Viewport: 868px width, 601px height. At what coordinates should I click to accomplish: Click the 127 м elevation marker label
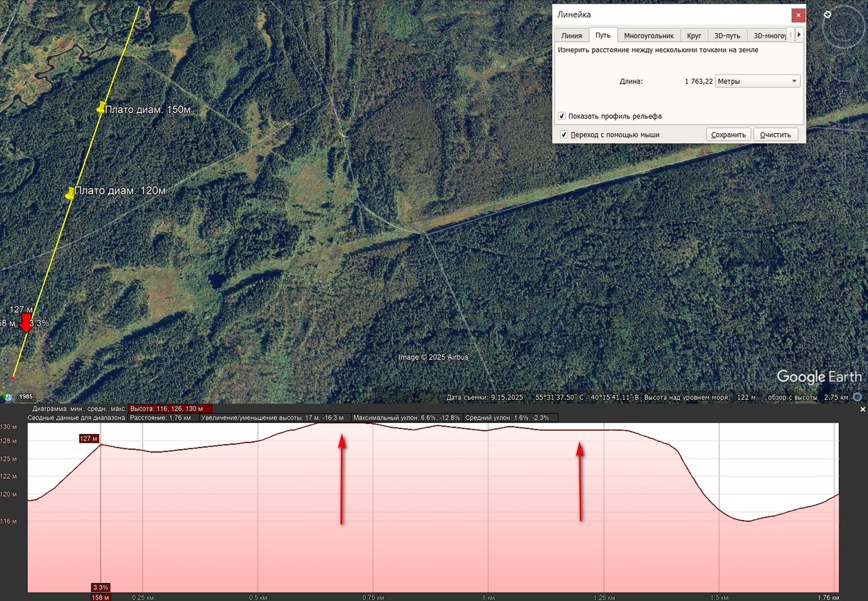tap(88, 438)
